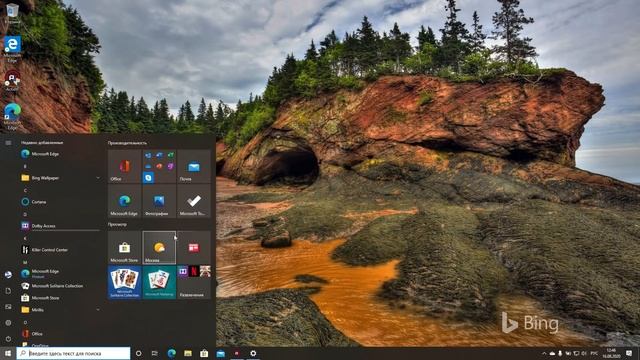This screenshot has height=360, width=640.
Task: Click the letter B header in app list
Action: pyautogui.click(x=25, y=166)
